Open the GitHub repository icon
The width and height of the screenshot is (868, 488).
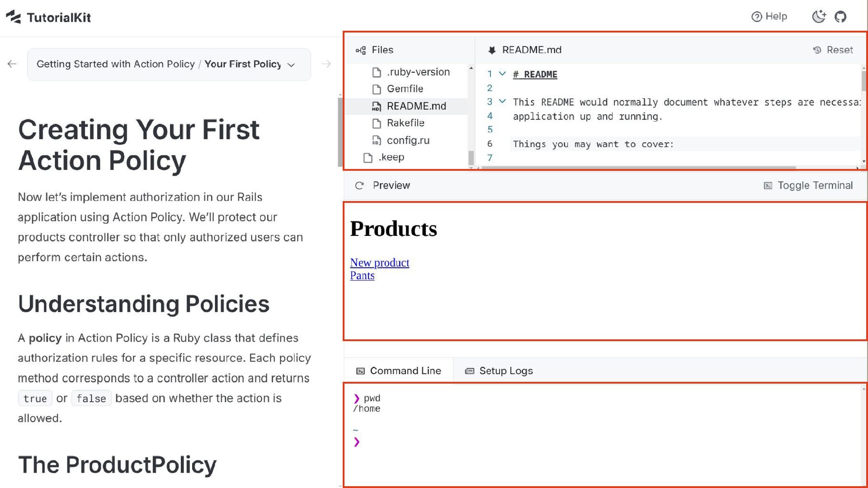(840, 17)
